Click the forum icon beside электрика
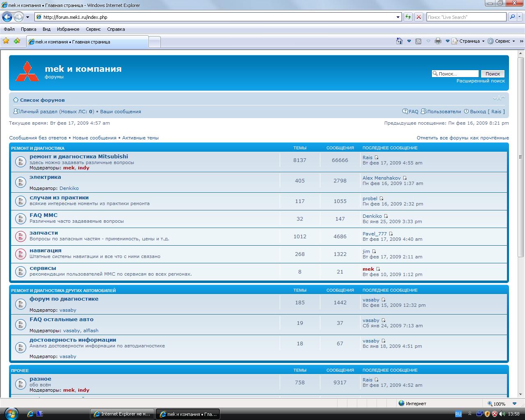The height and width of the screenshot is (420, 525). point(21,182)
